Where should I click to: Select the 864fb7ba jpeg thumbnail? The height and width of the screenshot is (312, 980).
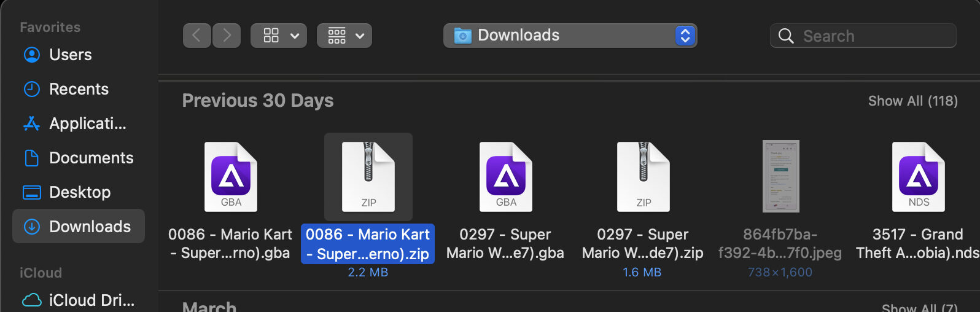click(x=780, y=177)
